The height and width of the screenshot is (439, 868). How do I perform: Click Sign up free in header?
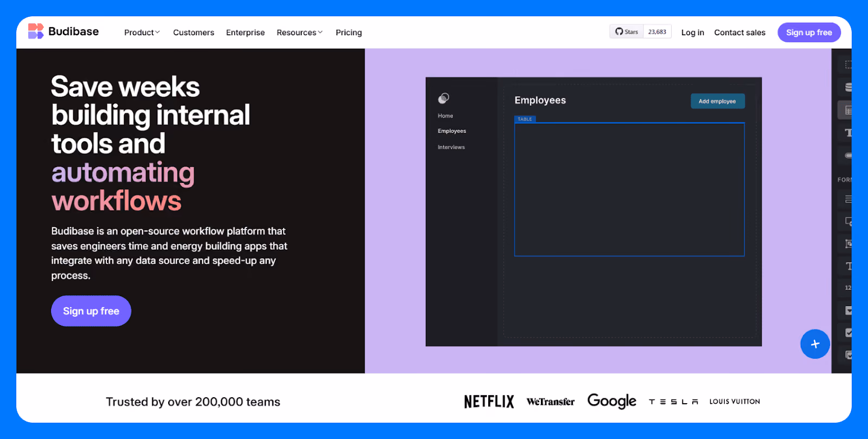(x=809, y=33)
